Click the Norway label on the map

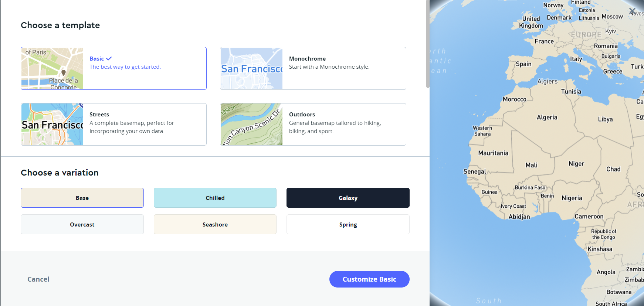coord(553,5)
